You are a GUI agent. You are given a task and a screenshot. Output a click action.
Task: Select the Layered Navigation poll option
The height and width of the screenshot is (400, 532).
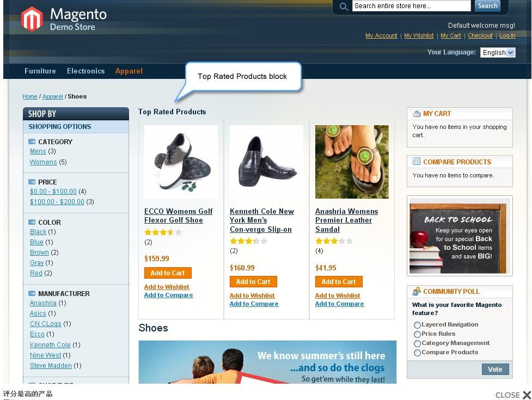(417, 325)
